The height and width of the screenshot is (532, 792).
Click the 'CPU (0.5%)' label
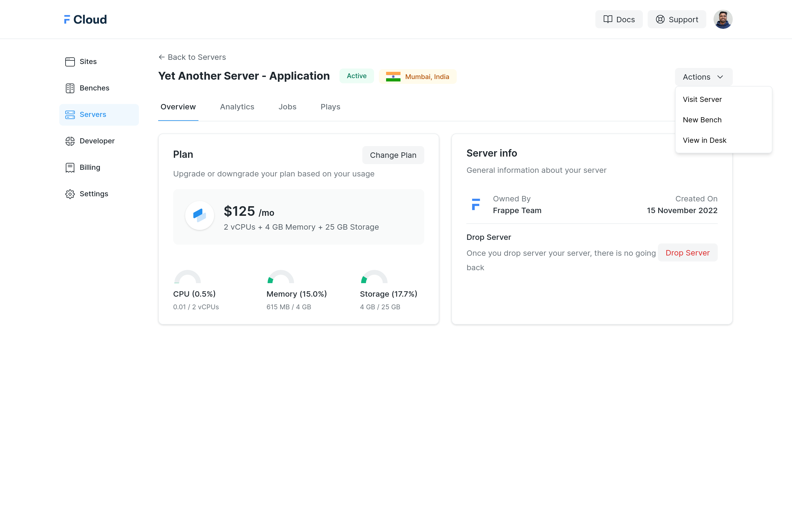[x=195, y=294]
